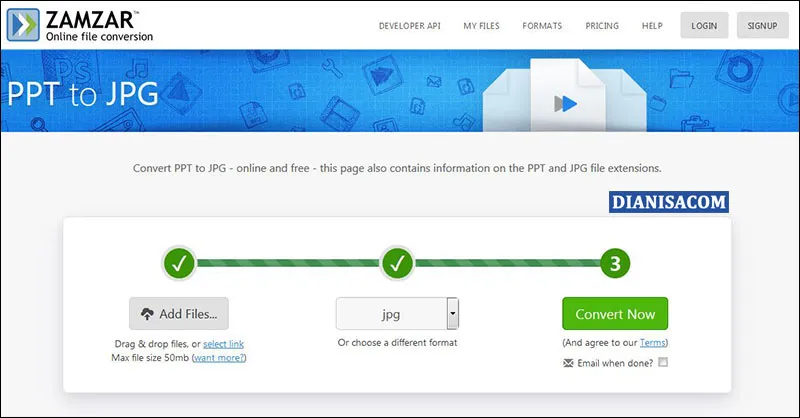Toggle the Email when done checkbox
Image resolution: width=800 pixels, height=418 pixels.
point(663,362)
